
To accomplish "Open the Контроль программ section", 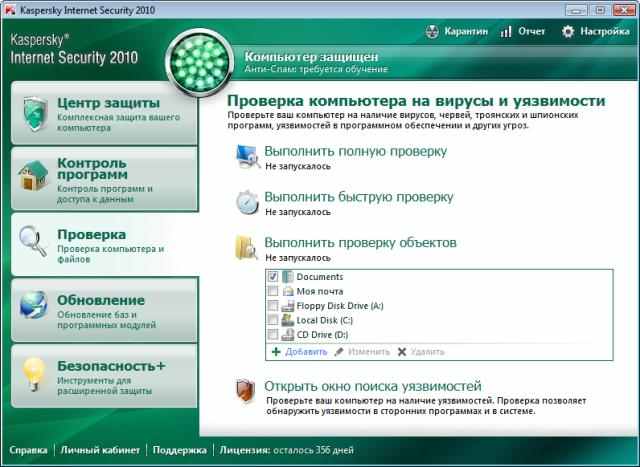I will click(104, 179).
